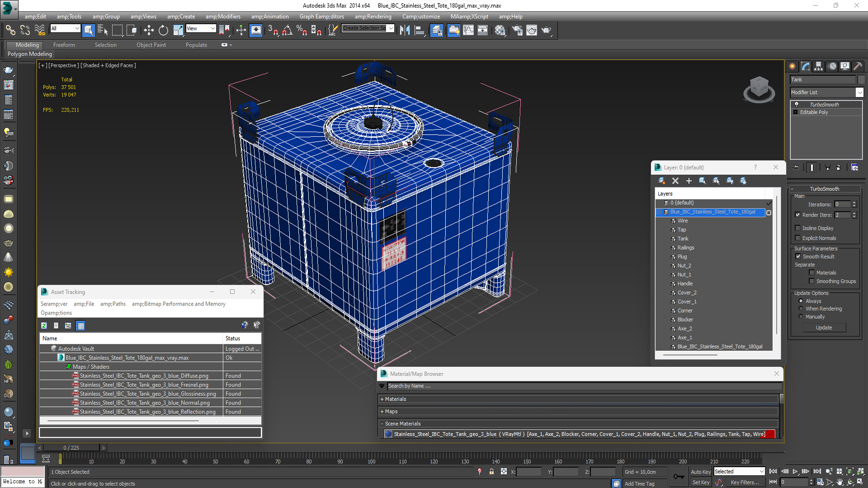Enable Explicit Normals checkbox
This screenshot has width=868, height=488.
[797, 238]
